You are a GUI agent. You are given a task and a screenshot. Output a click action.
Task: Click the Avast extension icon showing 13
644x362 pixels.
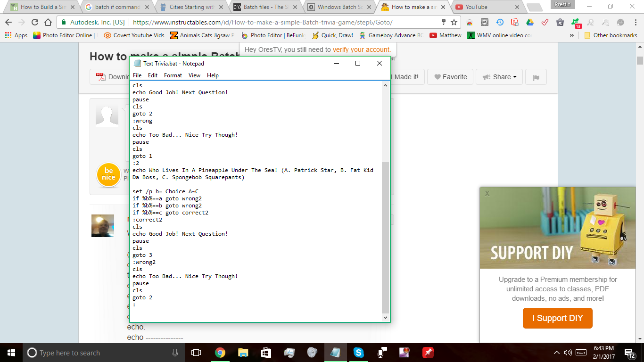(x=575, y=23)
